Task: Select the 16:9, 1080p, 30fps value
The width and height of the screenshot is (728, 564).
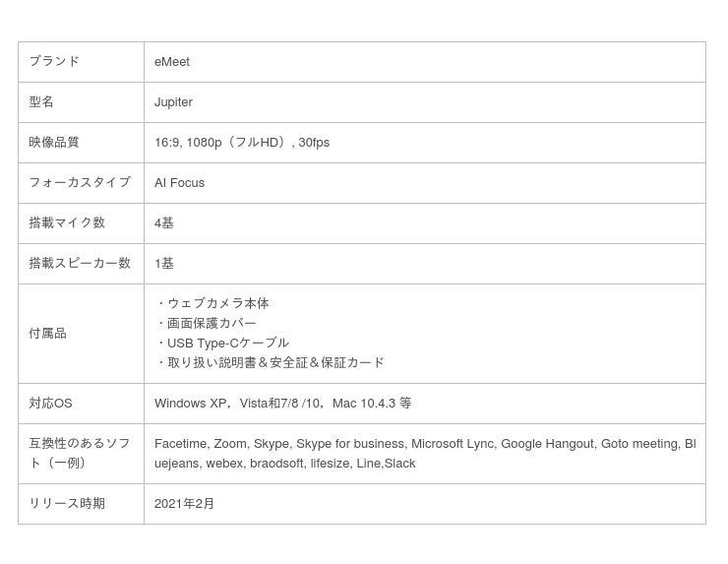Action: click(242, 143)
